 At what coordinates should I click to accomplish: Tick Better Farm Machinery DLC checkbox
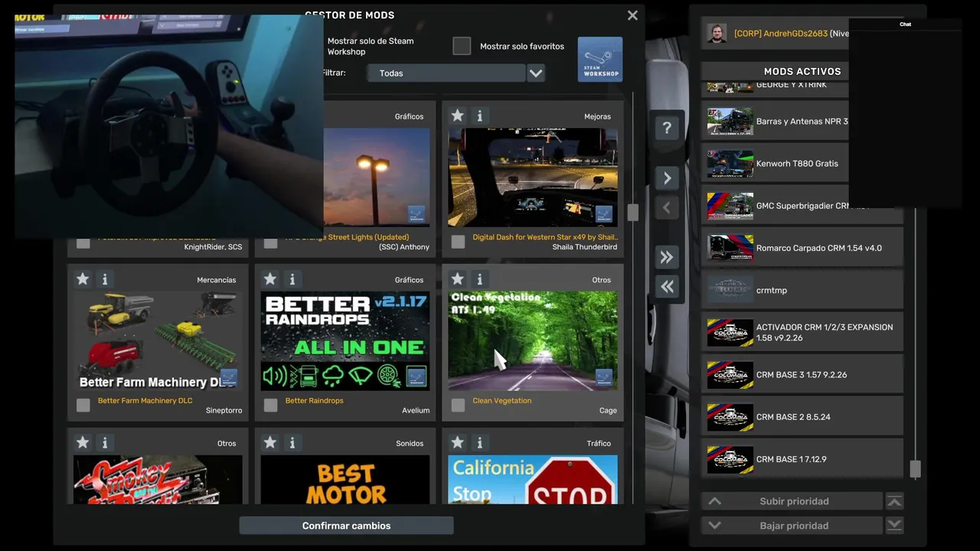pyautogui.click(x=83, y=405)
